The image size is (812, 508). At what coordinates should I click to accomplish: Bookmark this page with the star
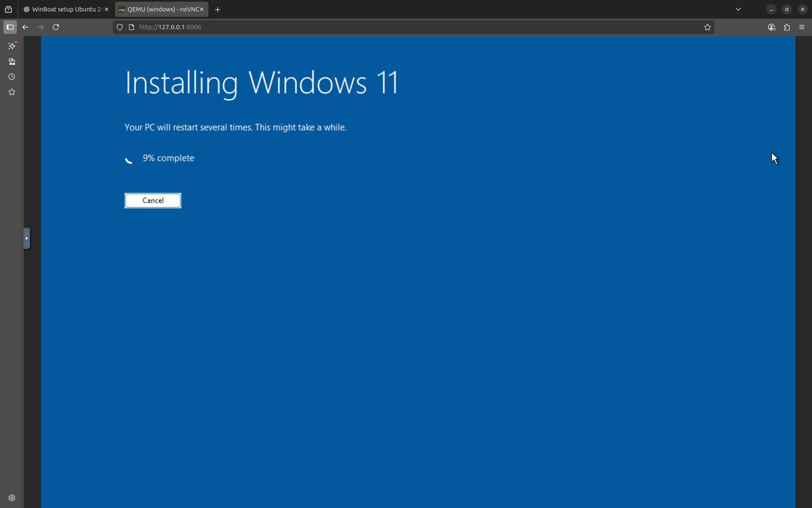[707, 27]
